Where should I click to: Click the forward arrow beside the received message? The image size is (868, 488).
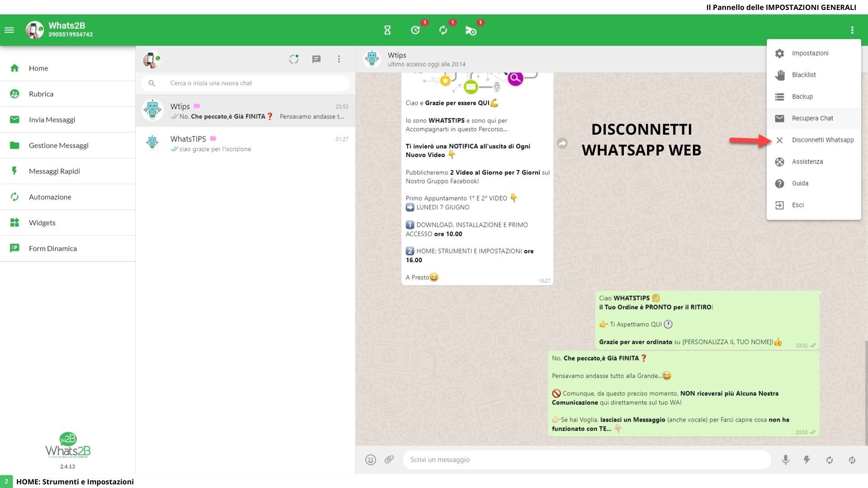pyautogui.click(x=562, y=143)
